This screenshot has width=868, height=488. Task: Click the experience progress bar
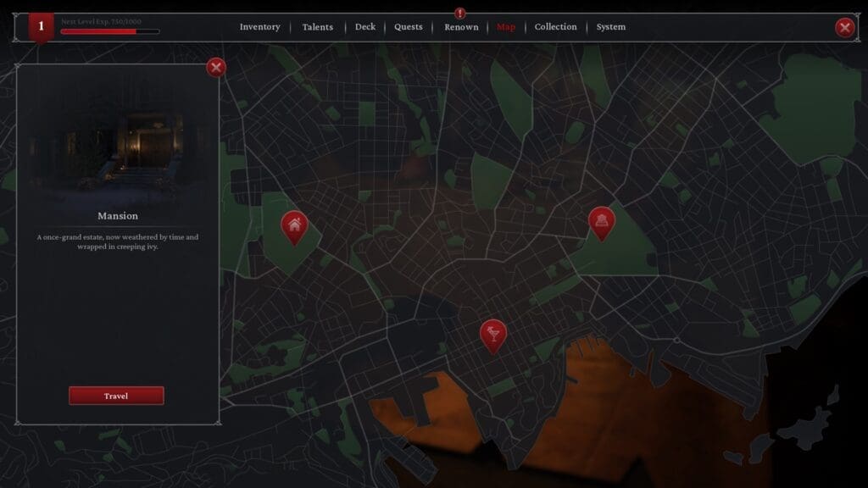110,31
